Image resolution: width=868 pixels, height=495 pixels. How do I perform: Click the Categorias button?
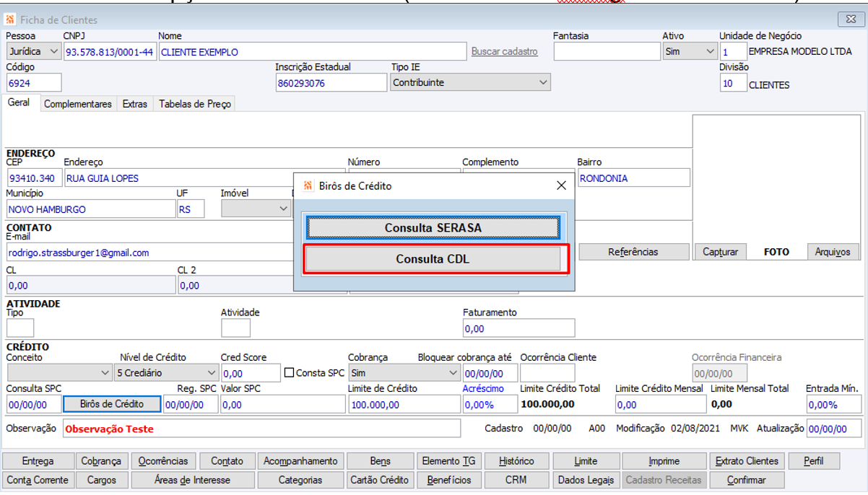coord(300,480)
